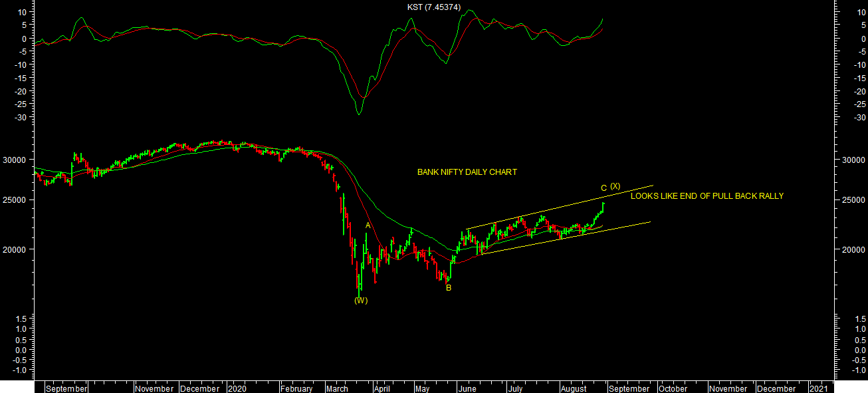Screen dimensions: 868x393
Task: Select October on the date axis
Action: pyautogui.click(x=673, y=388)
